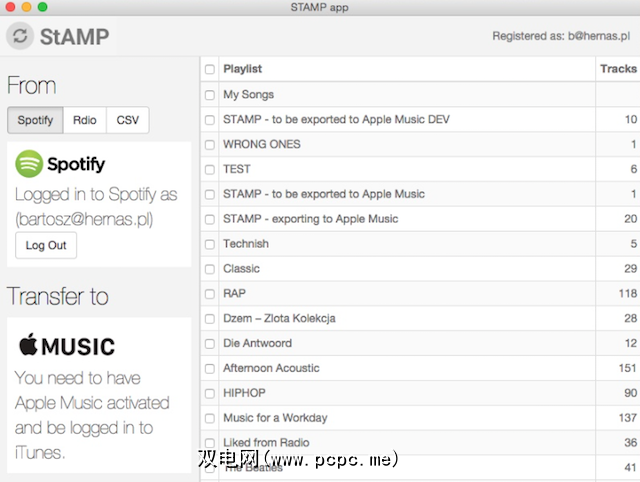Screen dimensions: 640x482
Task: Click the WRONG ONES playlist name
Action: [x=262, y=144]
